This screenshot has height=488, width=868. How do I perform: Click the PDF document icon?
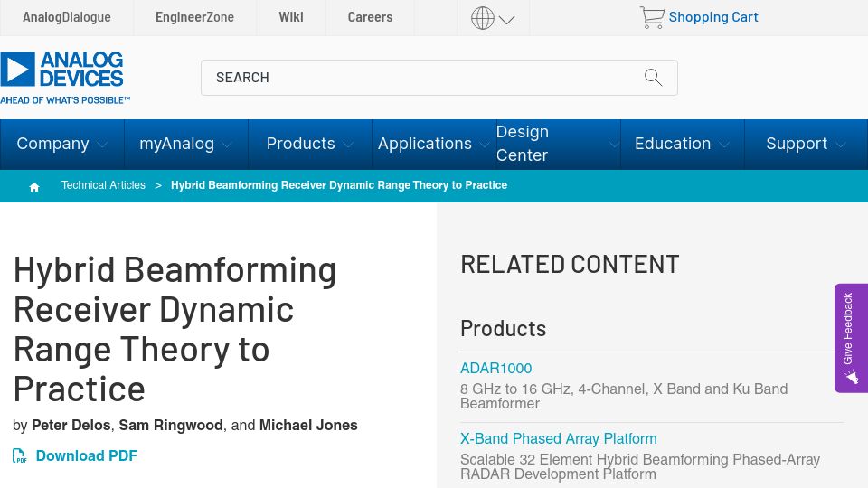click(x=19, y=455)
